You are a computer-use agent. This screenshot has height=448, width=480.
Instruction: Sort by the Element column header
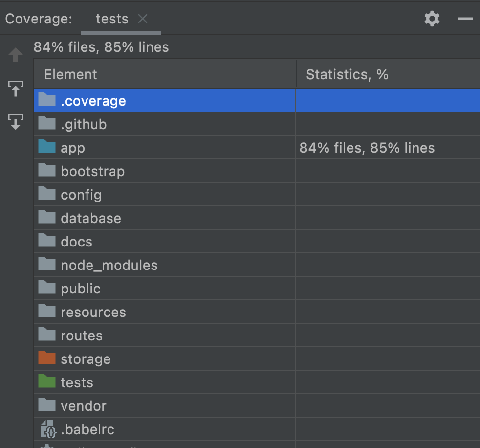(71, 74)
